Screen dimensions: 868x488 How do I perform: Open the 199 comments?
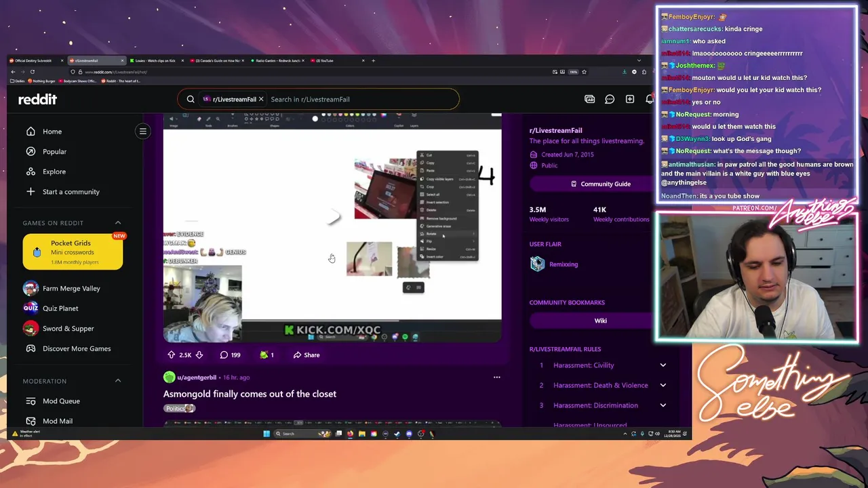click(x=230, y=354)
